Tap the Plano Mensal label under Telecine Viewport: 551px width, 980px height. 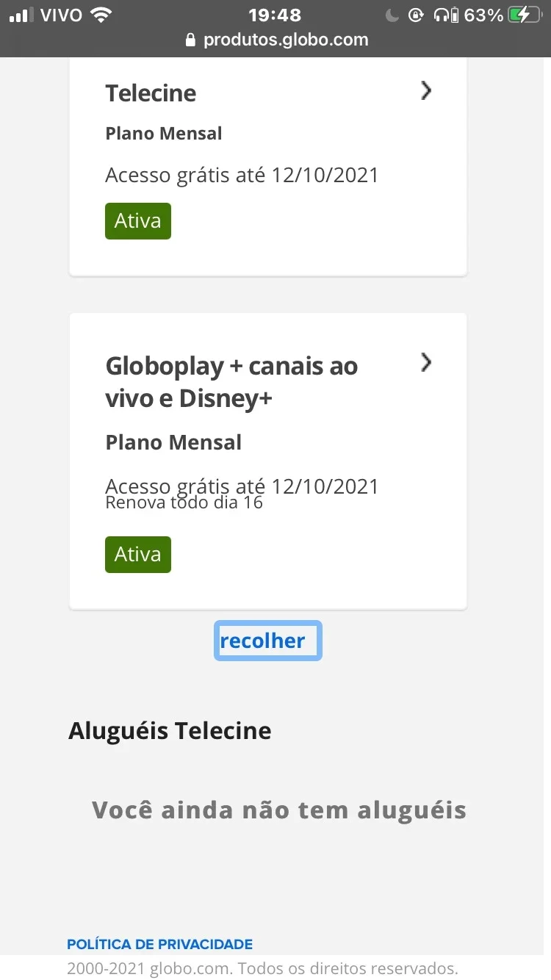164,134
